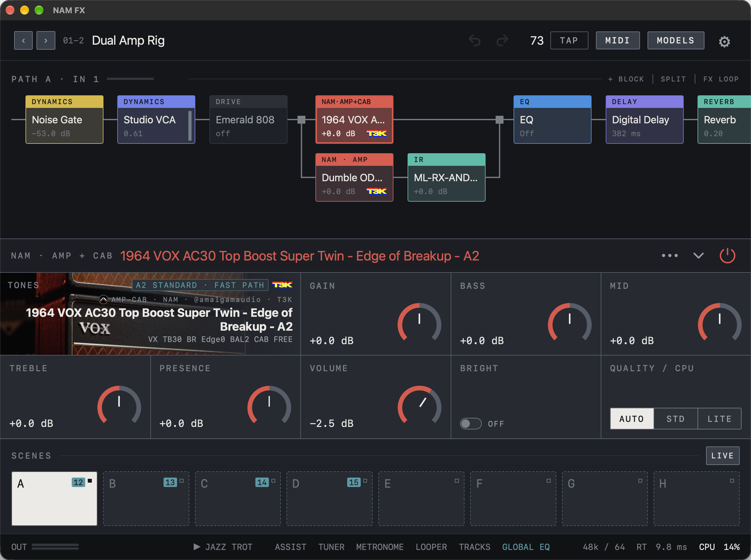Open the GLOBAL EQ tab

[x=526, y=547]
